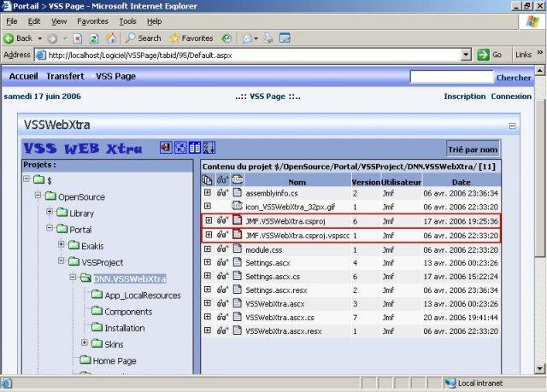
Task: Open the Favorites menu
Action: [92, 20]
